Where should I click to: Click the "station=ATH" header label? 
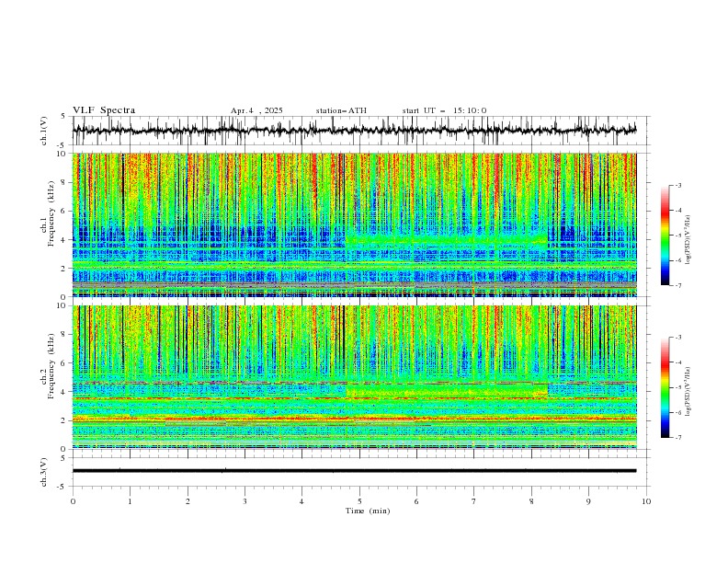pyautogui.click(x=341, y=110)
